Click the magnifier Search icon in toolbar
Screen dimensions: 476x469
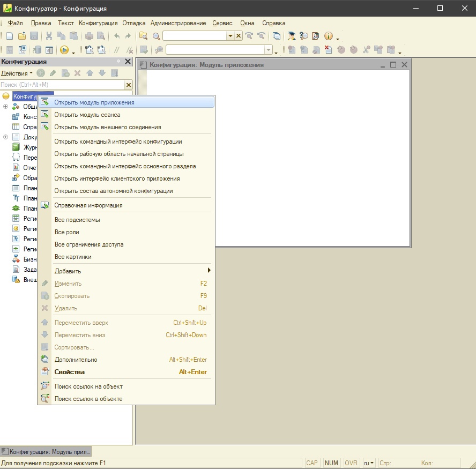click(156, 36)
